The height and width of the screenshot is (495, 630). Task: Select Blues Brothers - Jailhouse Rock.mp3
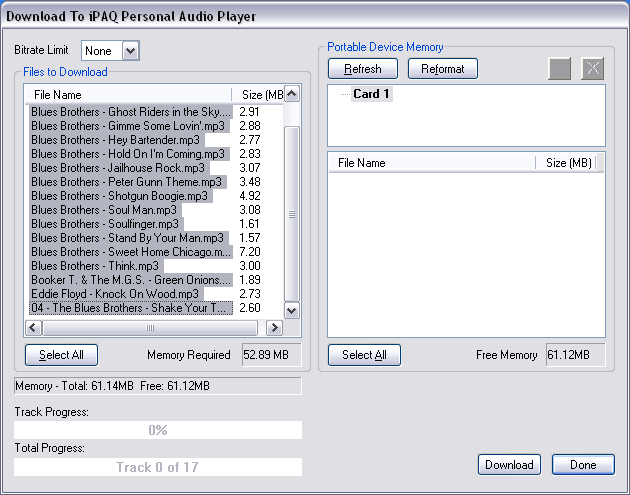119,168
